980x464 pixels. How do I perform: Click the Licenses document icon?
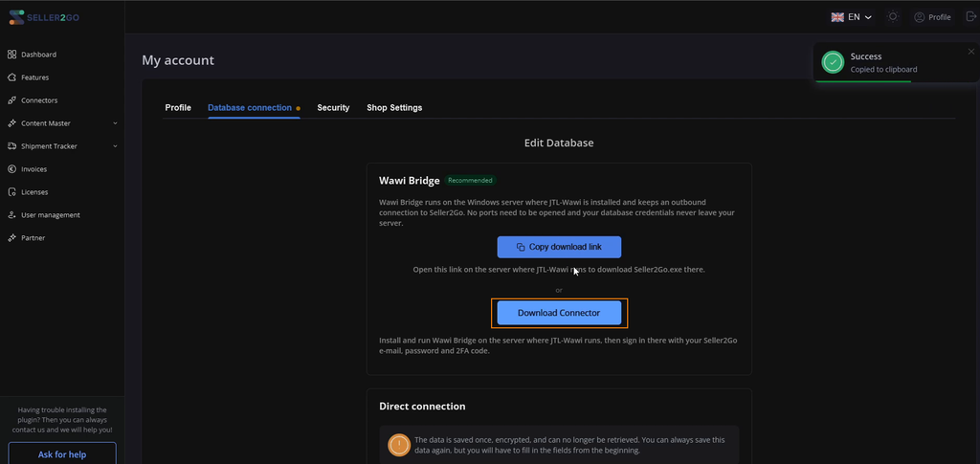click(11, 191)
